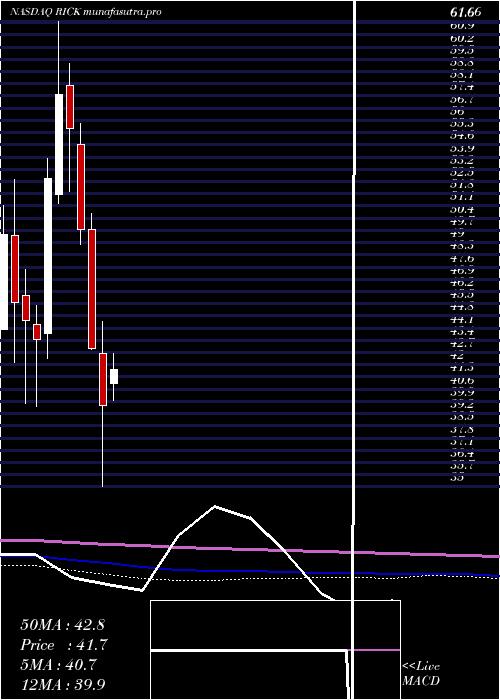Viewport: 500px width, 700px height.
Task: Click the 49.7 price axis label
Action: pyautogui.click(x=462, y=222)
